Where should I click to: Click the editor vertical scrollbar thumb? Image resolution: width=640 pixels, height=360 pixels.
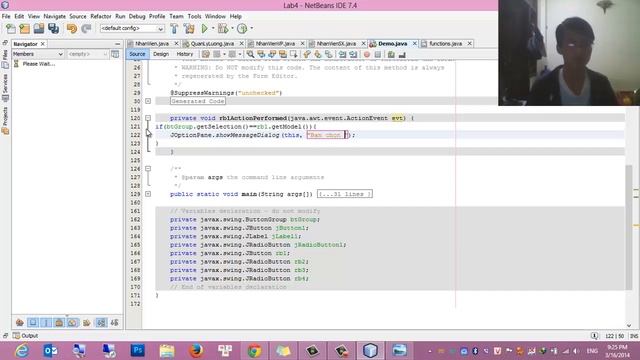coord(629,227)
